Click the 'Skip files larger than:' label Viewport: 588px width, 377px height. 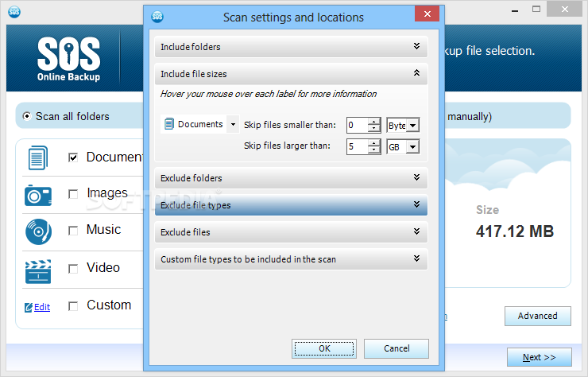click(x=288, y=146)
